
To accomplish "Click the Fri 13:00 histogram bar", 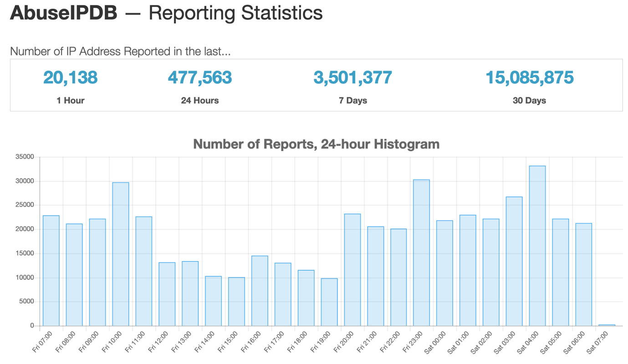I will pos(190,293).
